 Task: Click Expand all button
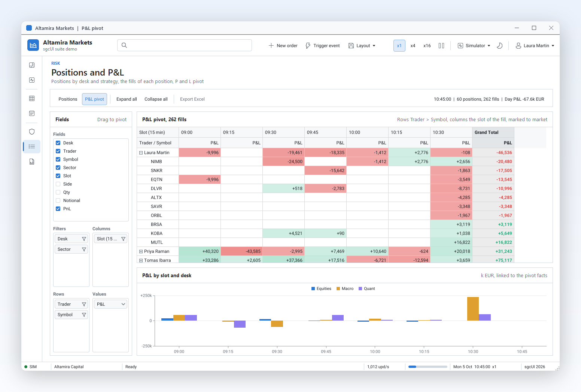[x=127, y=99]
